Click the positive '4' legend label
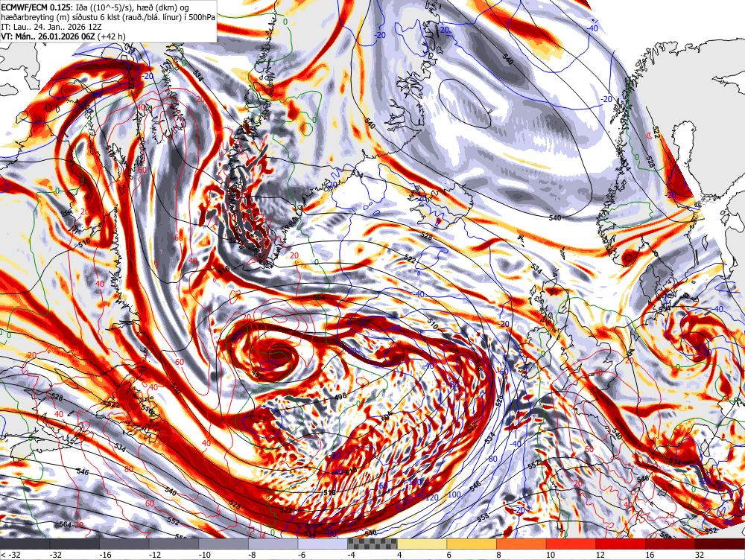This screenshot has width=745, height=560. point(399,555)
